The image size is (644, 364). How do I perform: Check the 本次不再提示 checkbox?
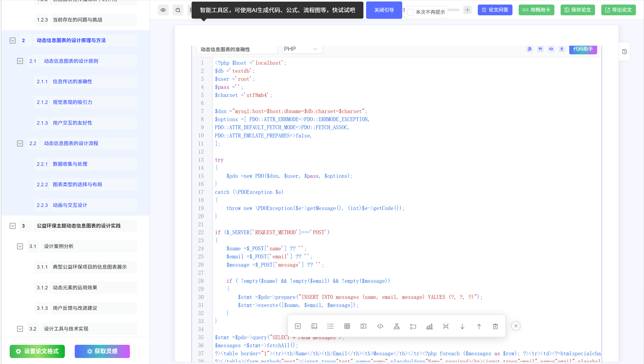click(x=410, y=12)
